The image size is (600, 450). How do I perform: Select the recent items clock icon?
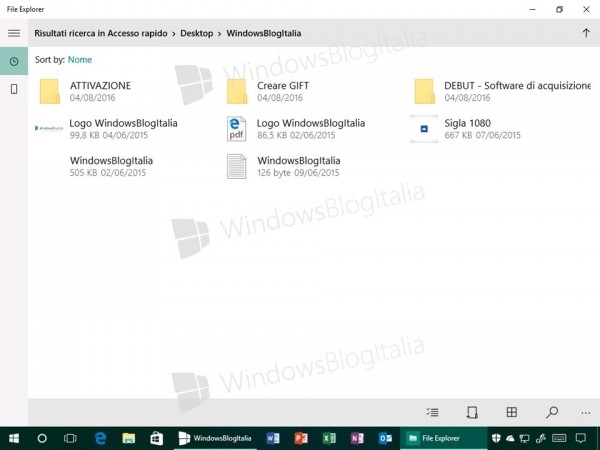(x=14, y=61)
